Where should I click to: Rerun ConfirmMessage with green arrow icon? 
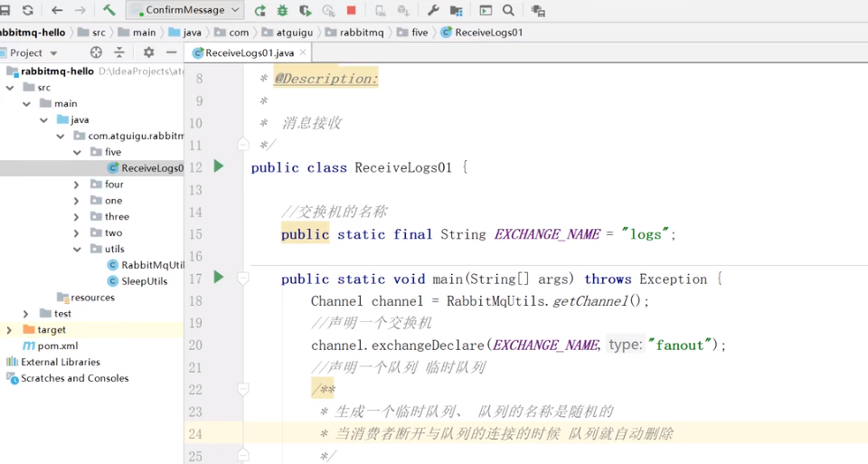tap(259, 10)
